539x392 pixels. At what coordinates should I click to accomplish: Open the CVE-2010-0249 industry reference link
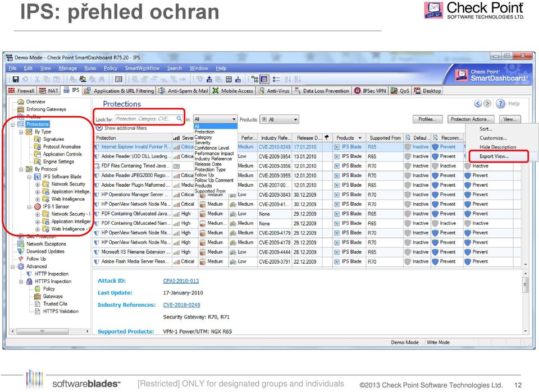[181, 305]
